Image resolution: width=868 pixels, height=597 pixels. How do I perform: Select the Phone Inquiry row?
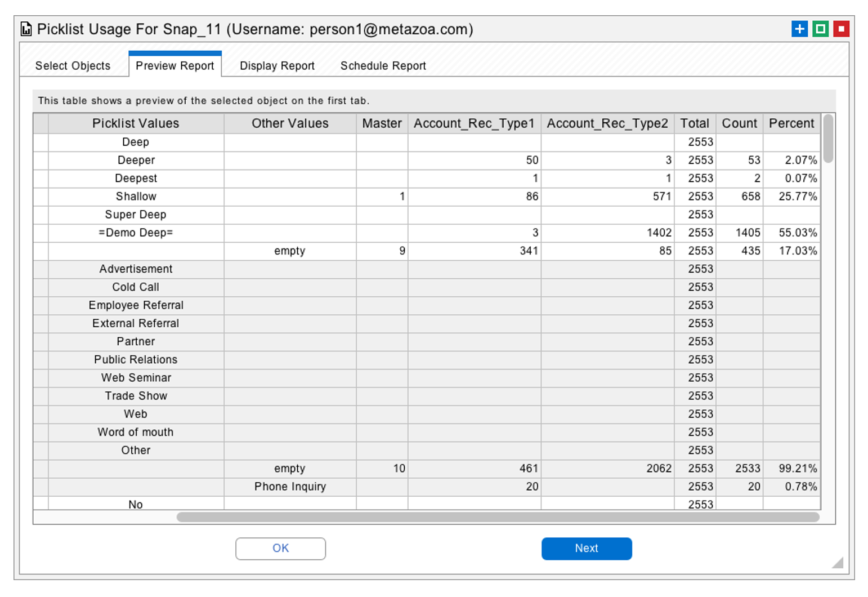290,487
